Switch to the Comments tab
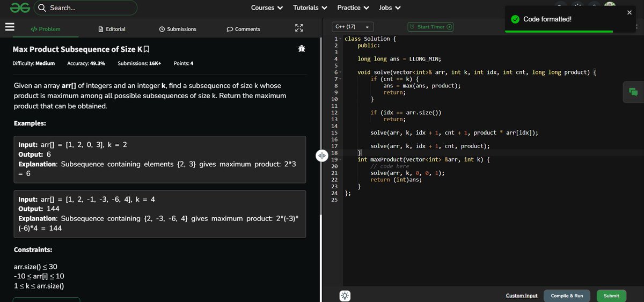The height and width of the screenshot is (302, 644). pyautogui.click(x=243, y=29)
